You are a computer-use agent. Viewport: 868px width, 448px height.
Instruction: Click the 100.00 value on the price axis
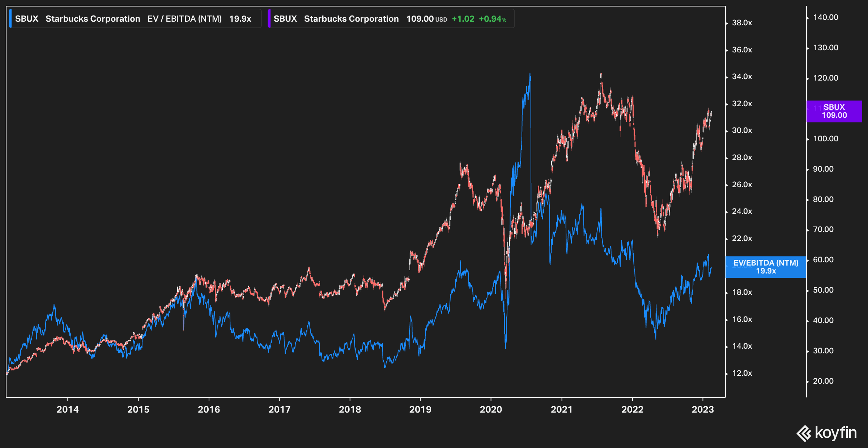[825, 139]
